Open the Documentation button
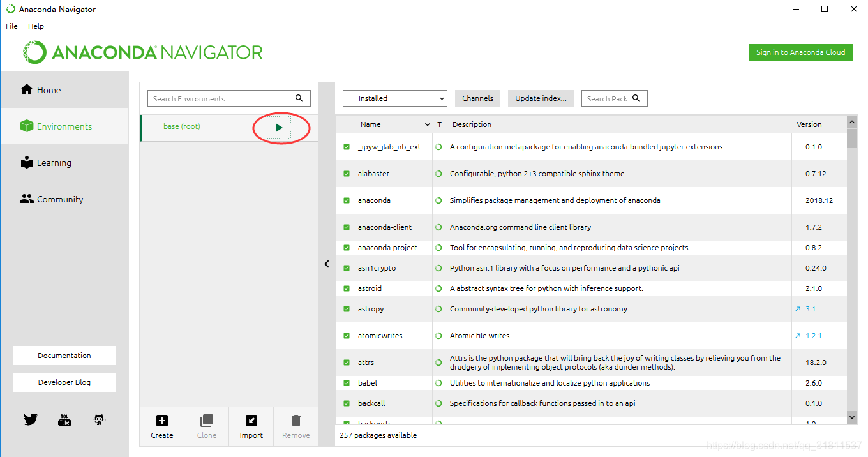Image resolution: width=868 pixels, height=457 pixels. coord(64,356)
